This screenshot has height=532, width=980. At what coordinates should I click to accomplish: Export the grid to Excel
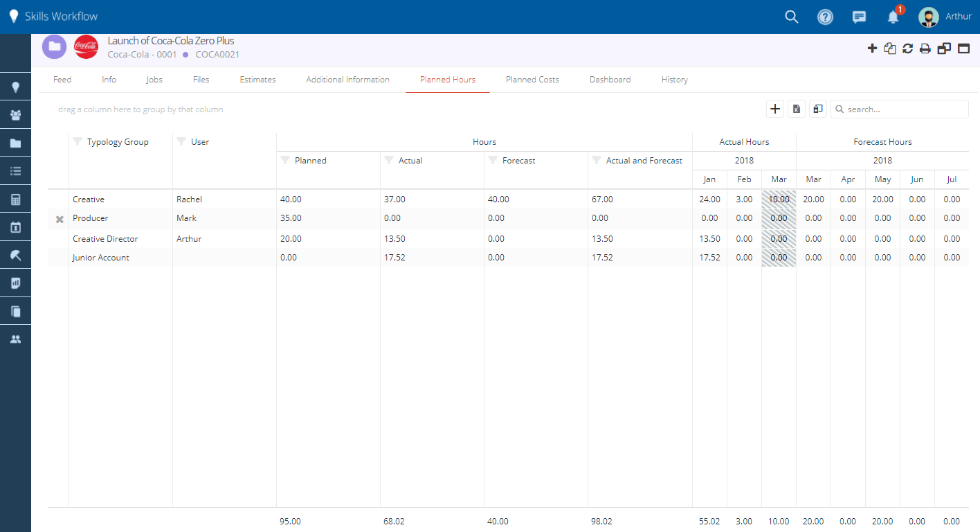(797, 109)
